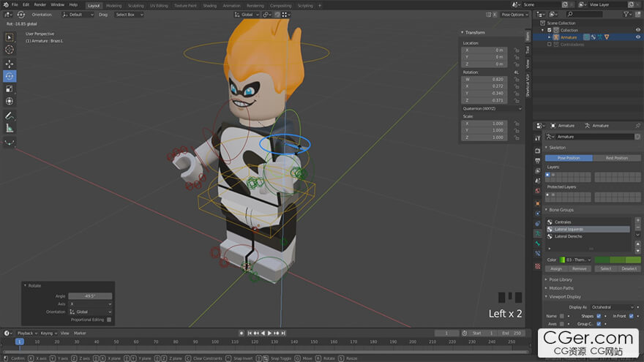This screenshot has width=644, height=362.
Task: Remove bone group with minus button
Action: coord(638,227)
